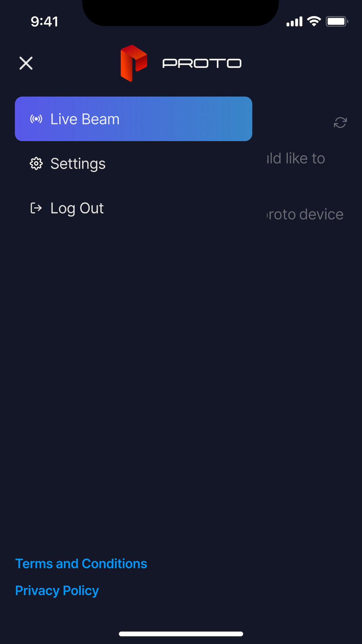Tap the Live Beam broadcast icon

coord(36,119)
